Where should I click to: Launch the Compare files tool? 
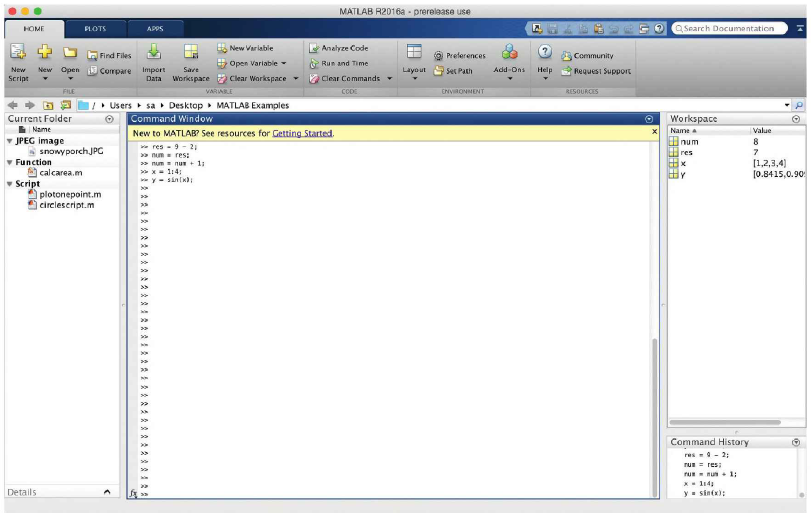coord(109,71)
